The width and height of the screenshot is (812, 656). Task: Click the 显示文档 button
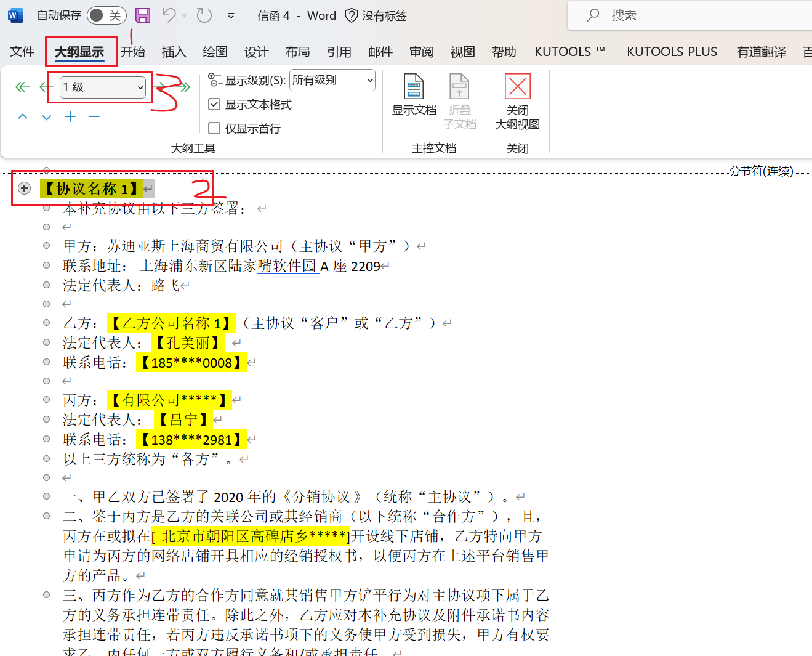coord(414,95)
